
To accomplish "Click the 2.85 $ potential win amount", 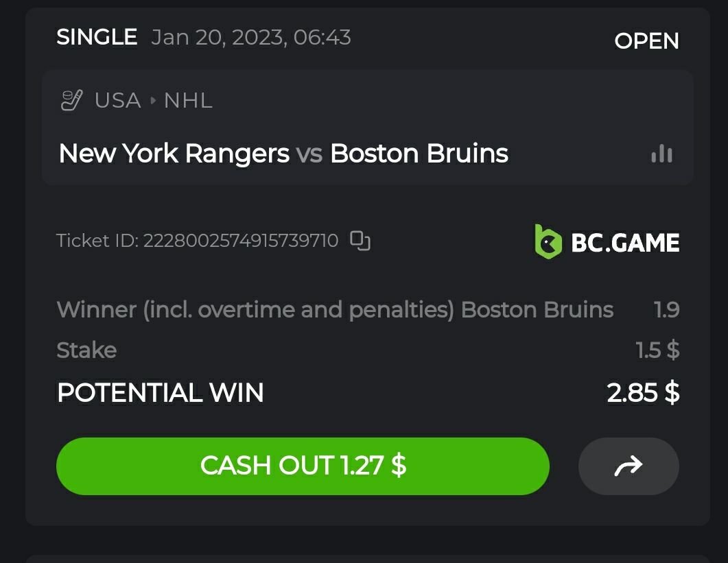I will coord(643,393).
